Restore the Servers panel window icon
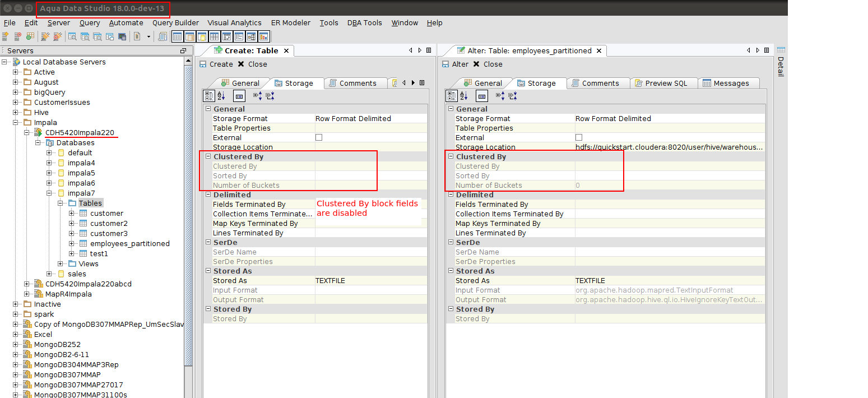 pos(183,50)
